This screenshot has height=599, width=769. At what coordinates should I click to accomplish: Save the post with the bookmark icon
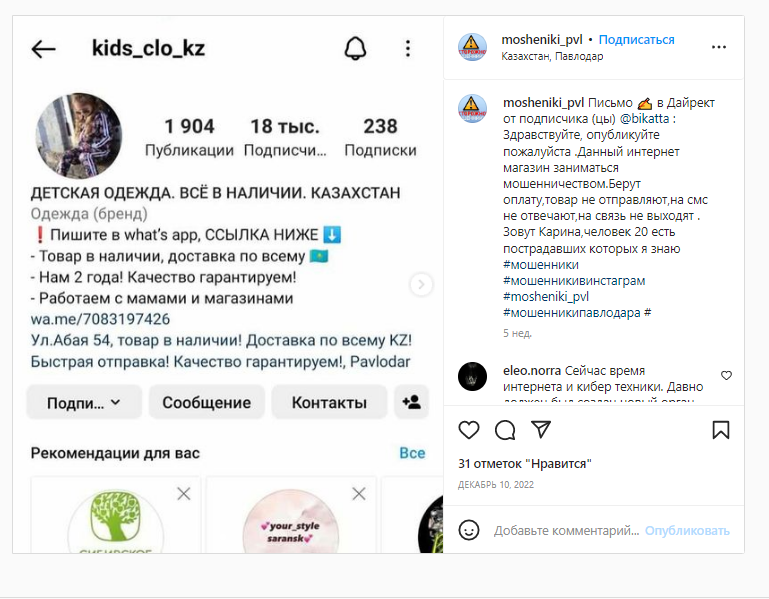point(720,430)
